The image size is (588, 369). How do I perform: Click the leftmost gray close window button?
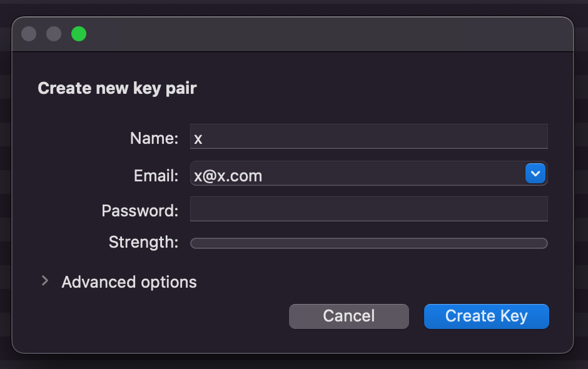pos(29,34)
